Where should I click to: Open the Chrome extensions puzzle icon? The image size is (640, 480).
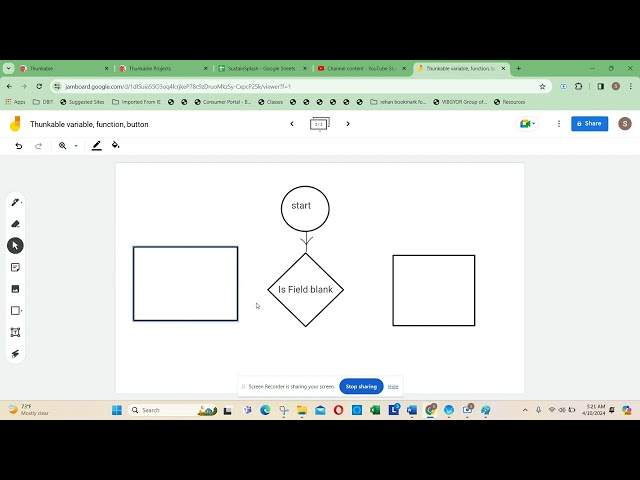coord(578,87)
